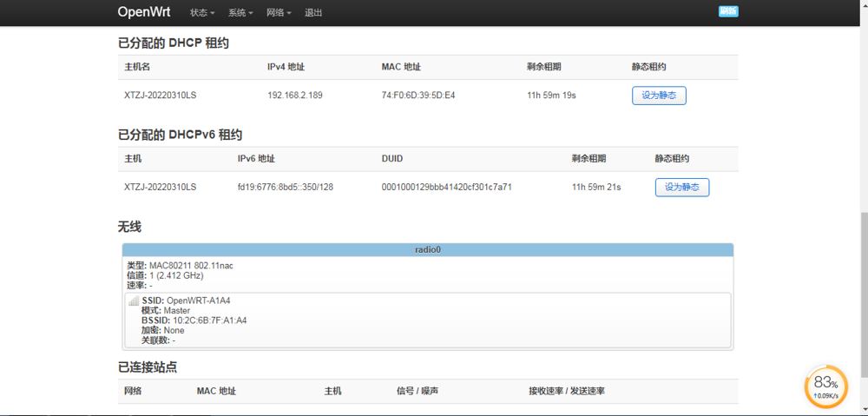The height and width of the screenshot is (416, 868).
Task: Click the OpenWrt brand logo
Action: point(144,12)
